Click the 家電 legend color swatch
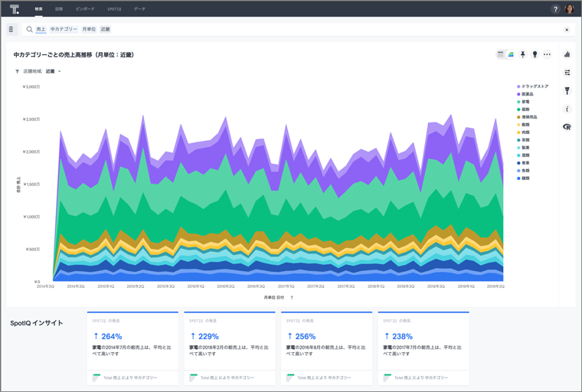Image resolution: width=582 pixels, height=392 pixels. (518, 102)
